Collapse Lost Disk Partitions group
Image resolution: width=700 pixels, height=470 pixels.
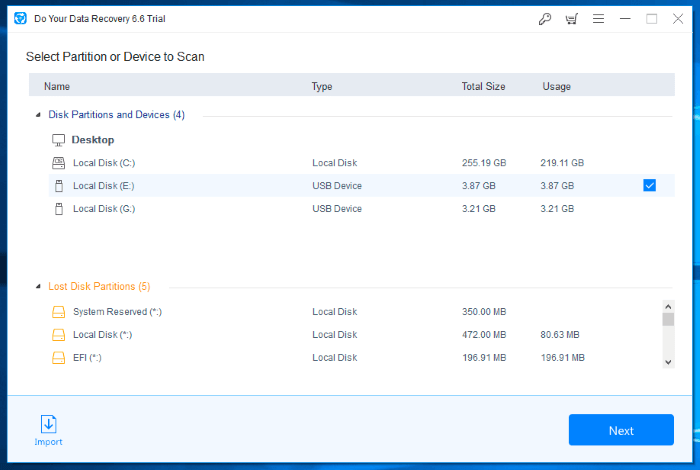pyautogui.click(x=38, y=287)
